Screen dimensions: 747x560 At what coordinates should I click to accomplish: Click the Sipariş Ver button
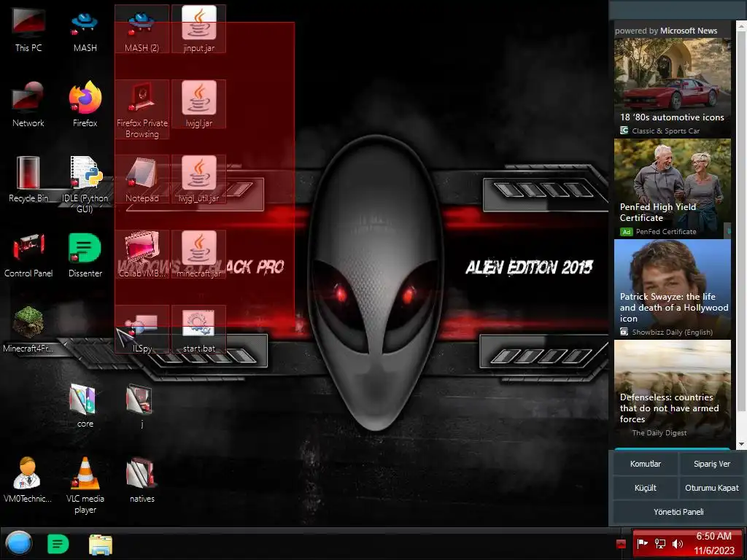pyautogui.click(x=712, y=464)
